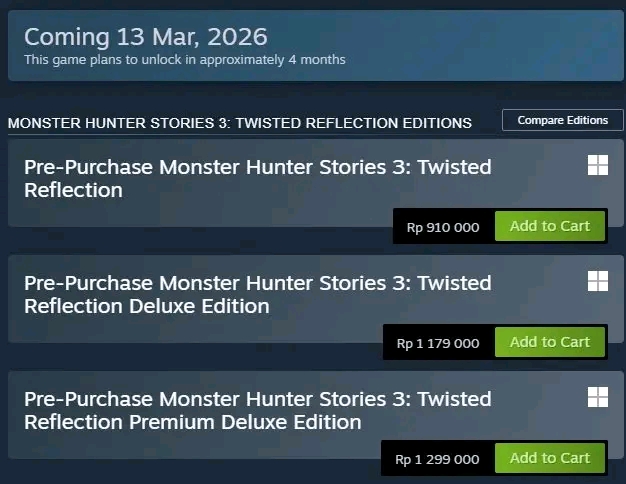The width and height of the screenshot is (626, 484).
Task: Click the Coming 13 Mar, 2026 heading
Action: (146, 37)
